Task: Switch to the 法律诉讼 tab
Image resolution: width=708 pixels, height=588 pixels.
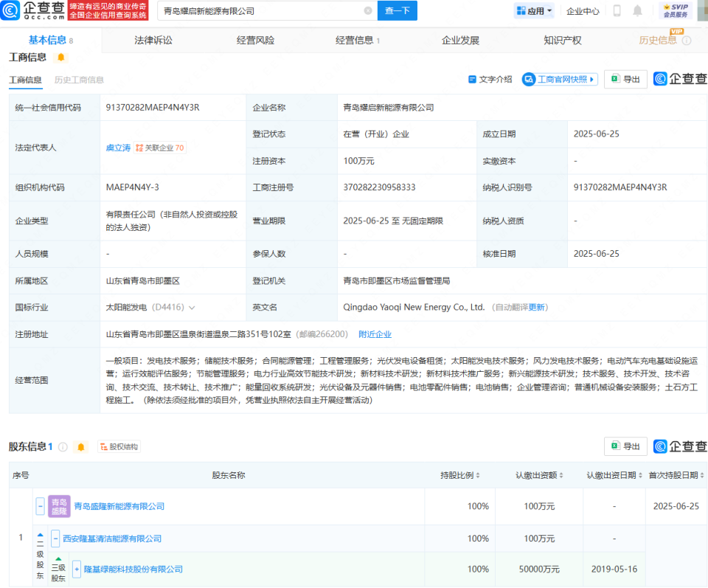Action: point(153,40)
